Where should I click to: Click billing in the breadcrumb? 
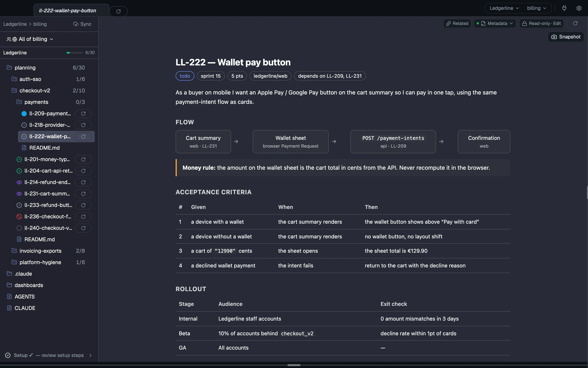click(x=40, y=24)
